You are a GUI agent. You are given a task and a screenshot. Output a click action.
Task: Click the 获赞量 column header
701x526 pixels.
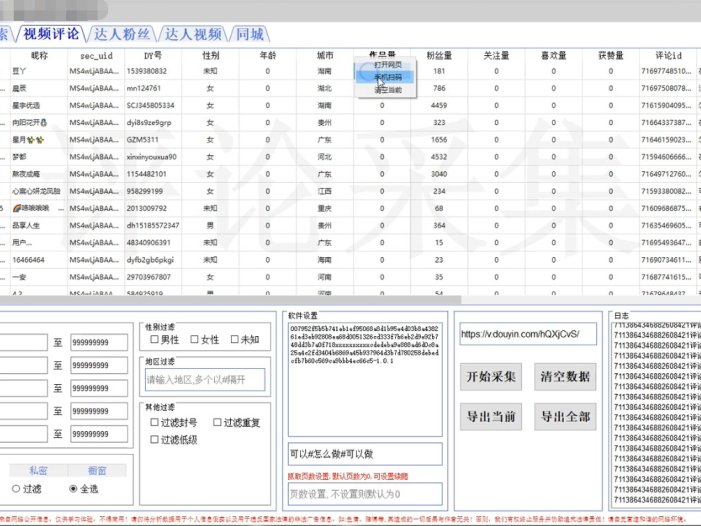click(611, 55)
